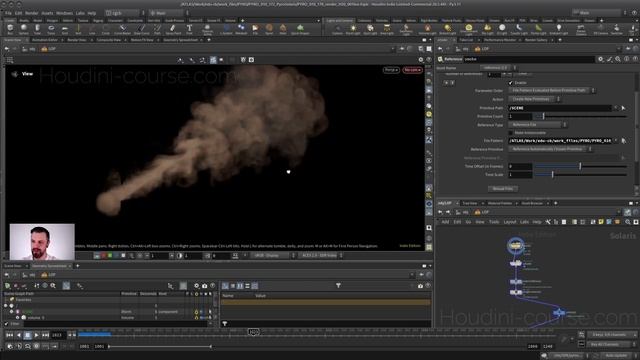Select the Spray Paint shelf tool
Viewport: 640px width, 360px height.
tap(173, 29)
